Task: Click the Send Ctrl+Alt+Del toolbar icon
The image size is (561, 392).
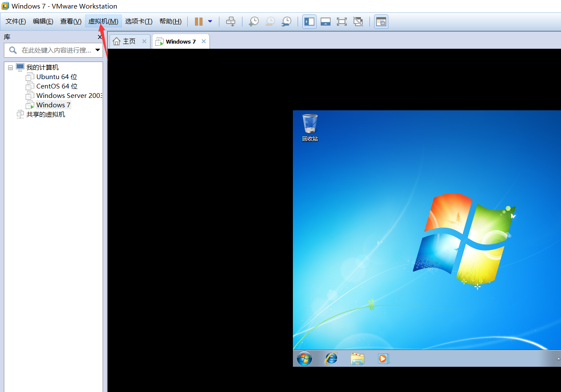Action: (x=231, y=21)
